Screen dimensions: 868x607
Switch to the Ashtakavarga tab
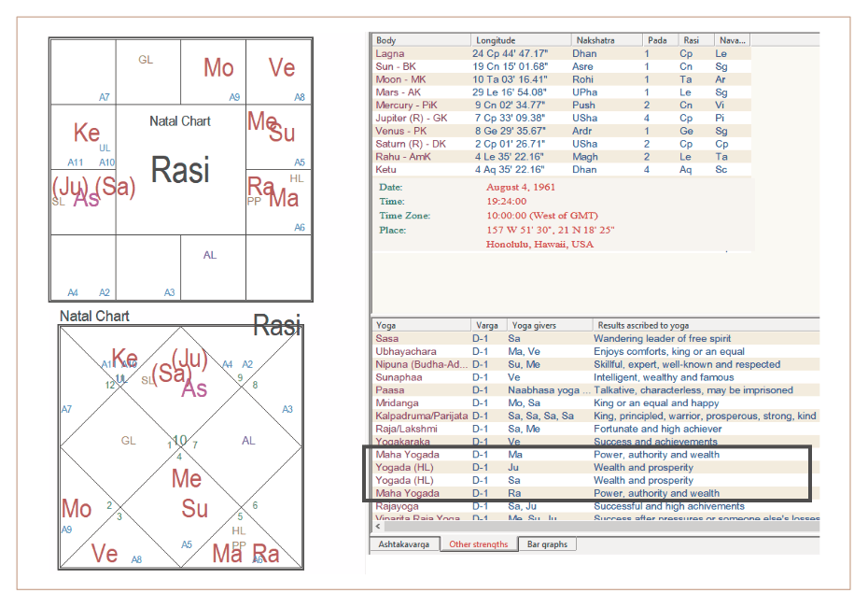[404, 543]
